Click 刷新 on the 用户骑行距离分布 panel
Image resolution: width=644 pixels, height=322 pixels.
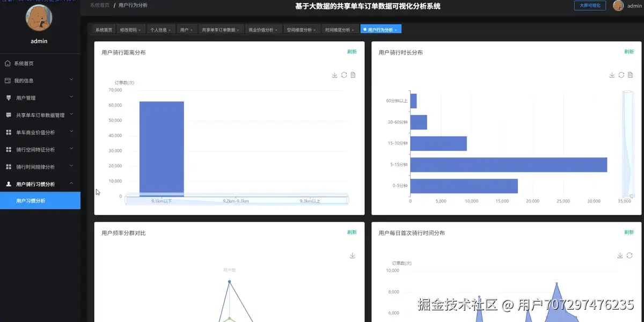click(x=352, y=52)
